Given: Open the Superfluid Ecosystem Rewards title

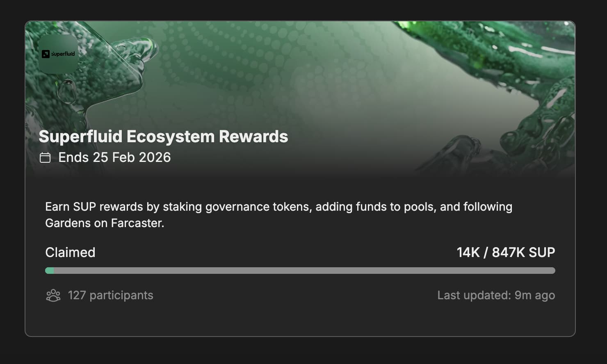Looking at the screenshot, I should [163, 136].
